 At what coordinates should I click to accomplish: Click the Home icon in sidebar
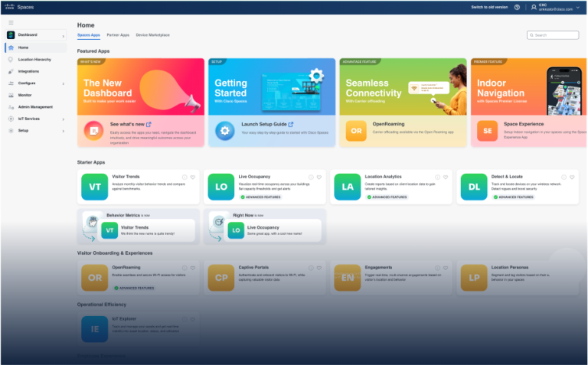click(x=11, y=47)
